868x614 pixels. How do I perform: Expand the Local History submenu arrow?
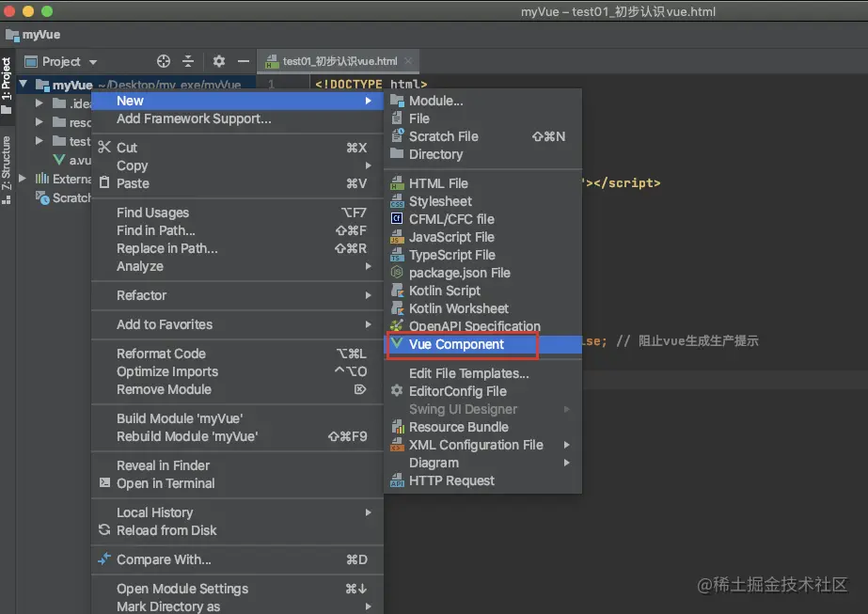click(368, 512)
